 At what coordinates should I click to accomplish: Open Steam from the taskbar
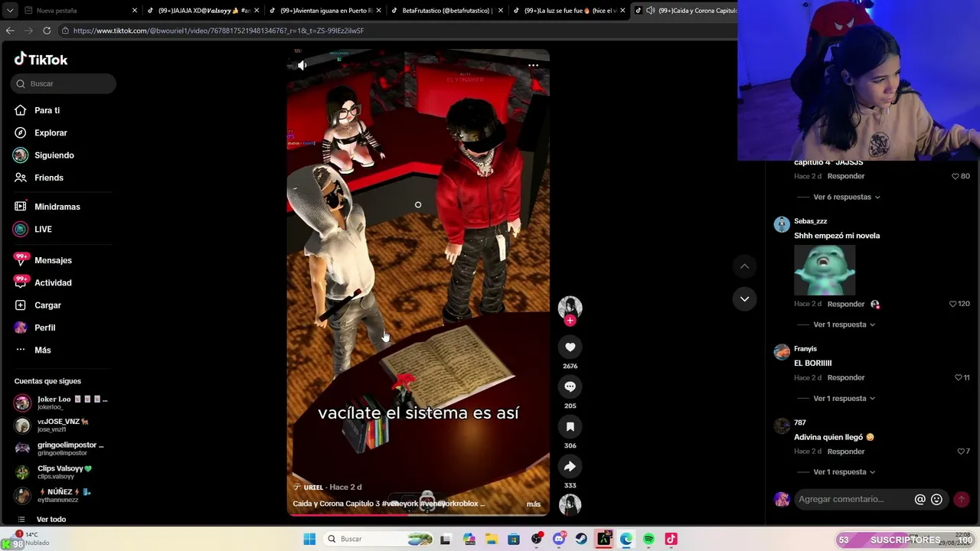581,540
